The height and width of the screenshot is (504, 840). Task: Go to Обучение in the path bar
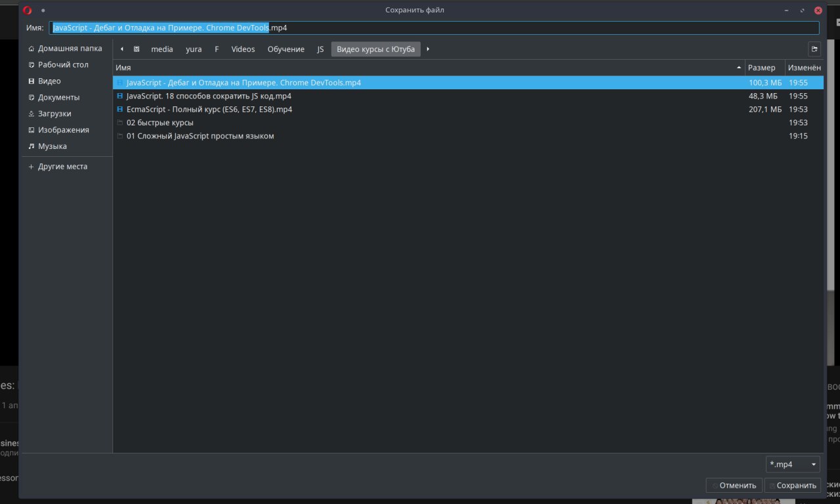pyautogui.click(x=286, y=49)
